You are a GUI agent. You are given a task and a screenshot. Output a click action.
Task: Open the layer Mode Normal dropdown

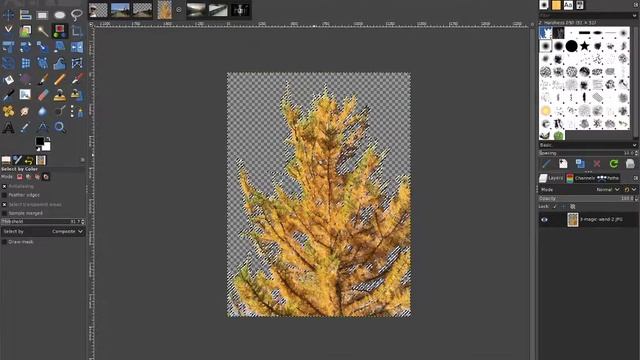click(x=608, y=189)
